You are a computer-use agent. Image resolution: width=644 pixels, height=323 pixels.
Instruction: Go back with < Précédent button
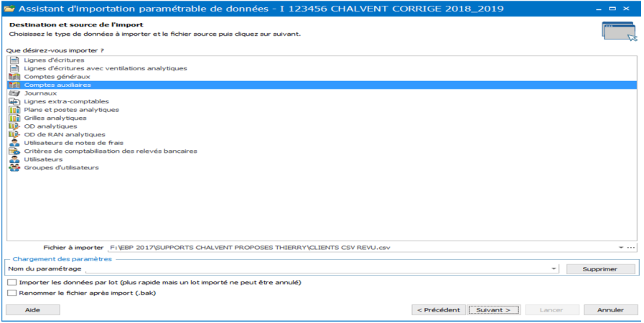click(439, 310)
